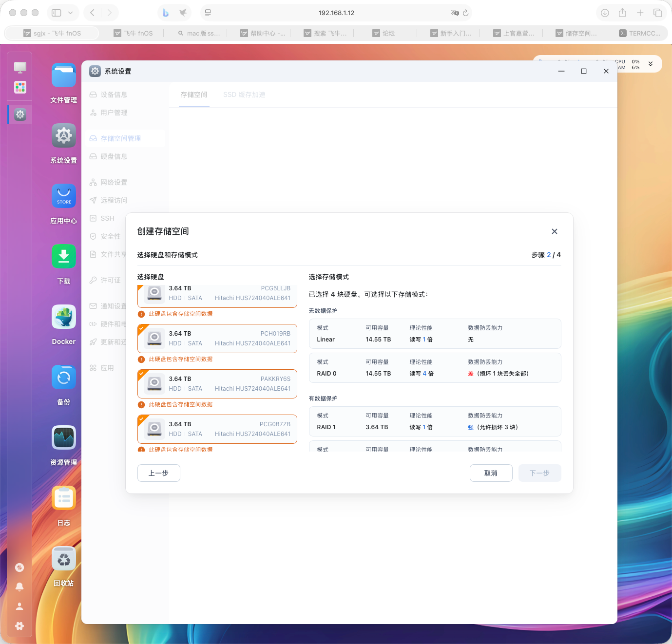Click the Safari address bar
This screenshot has height=644, width=672.
click(336, 13)
